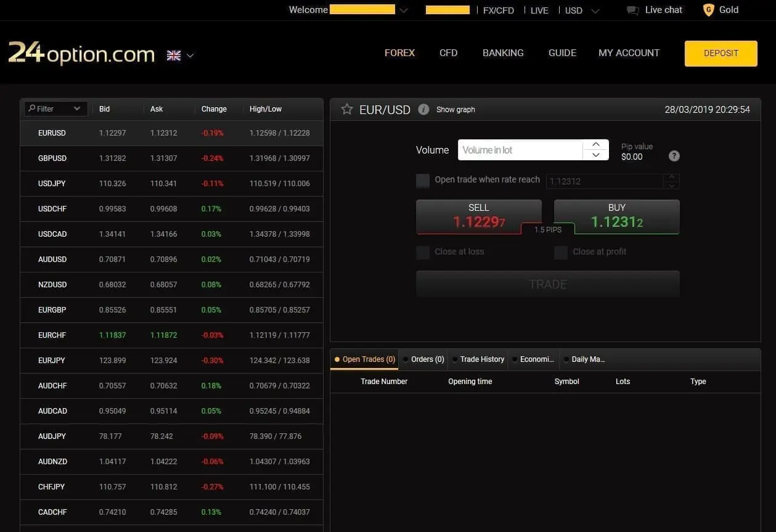Switch to the Orders (0) tab
Viewport: 776px width, 532px height.
[x=423, y=359]
